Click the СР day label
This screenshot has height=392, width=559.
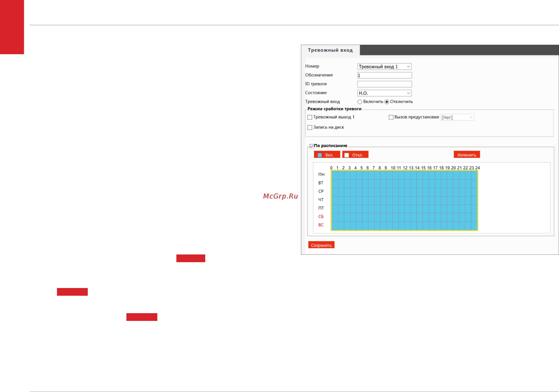(x=321, y=191)
